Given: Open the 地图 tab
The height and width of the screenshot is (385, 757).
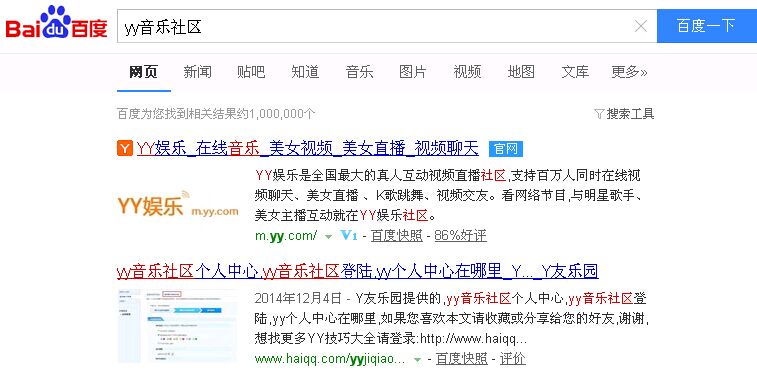Looking at the screenshot, I should pos(521,72).
